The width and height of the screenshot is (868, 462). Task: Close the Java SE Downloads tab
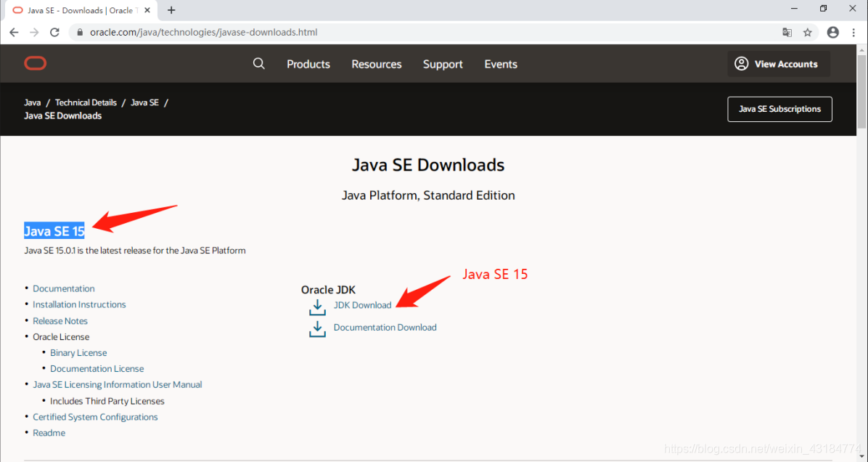(148, 10)
